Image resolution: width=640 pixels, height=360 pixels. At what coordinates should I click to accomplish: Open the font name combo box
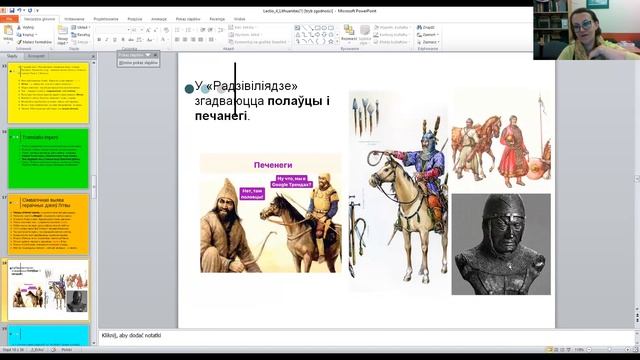[113, 30]
